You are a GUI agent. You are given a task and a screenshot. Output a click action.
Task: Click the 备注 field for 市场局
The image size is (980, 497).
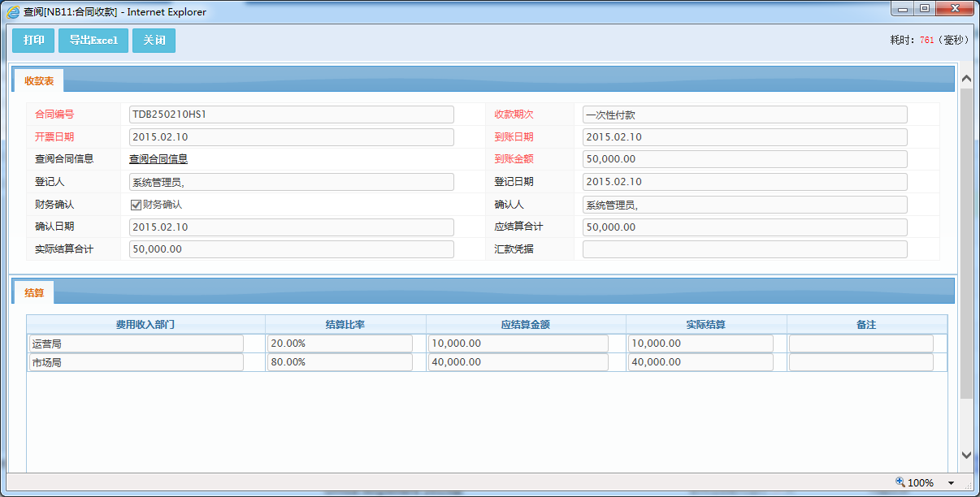click(x=861, y=362)
